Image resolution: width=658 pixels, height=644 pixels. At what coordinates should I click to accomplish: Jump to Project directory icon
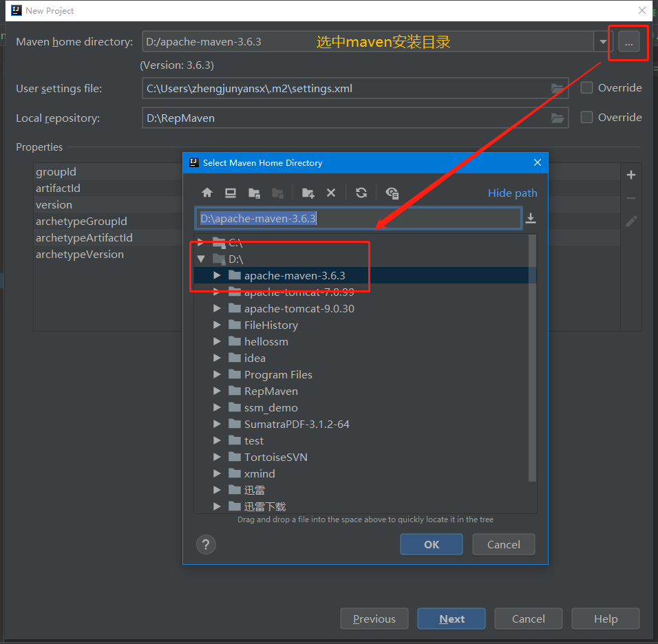(x=254, y=193)
